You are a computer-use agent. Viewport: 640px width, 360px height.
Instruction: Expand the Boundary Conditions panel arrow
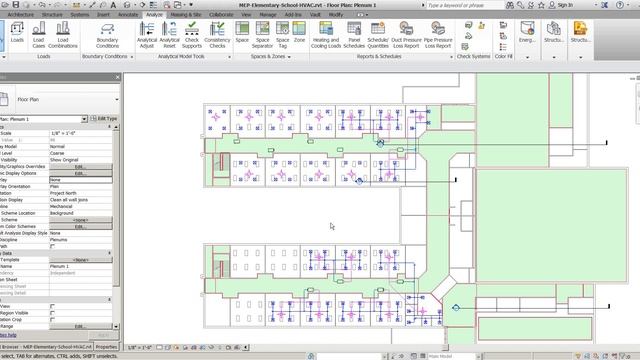(x=132, y=57)
